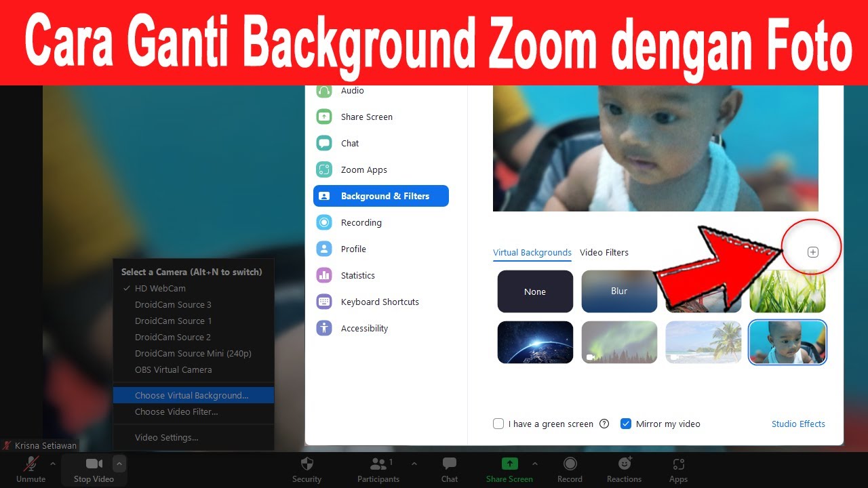Select DroidCam Source Mini (240p) camera
The width and height of the screenshot is (868, 488).
point(193,353)
